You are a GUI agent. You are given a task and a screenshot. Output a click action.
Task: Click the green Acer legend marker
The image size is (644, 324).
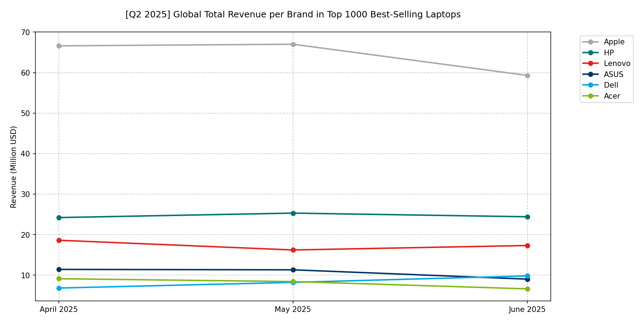coord(590,96)
